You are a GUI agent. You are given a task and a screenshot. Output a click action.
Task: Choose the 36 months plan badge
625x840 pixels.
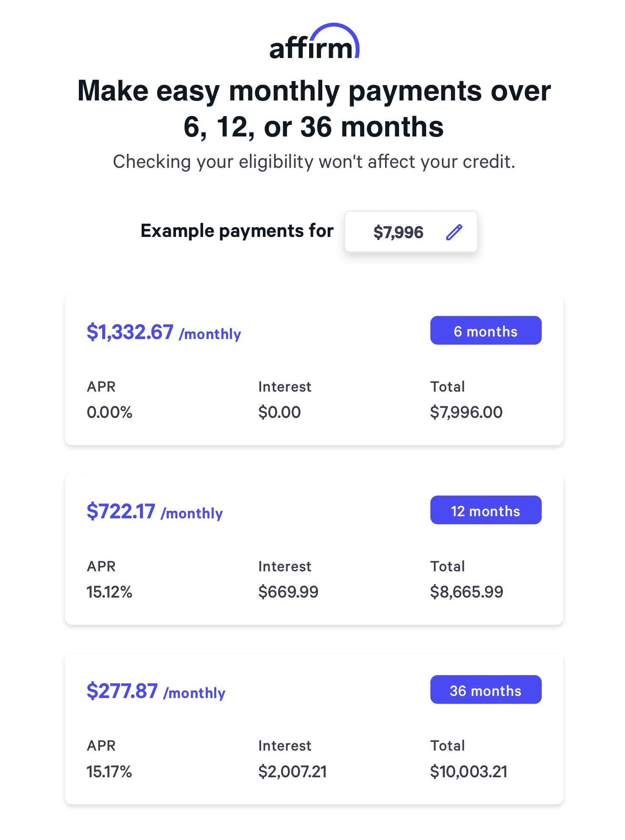485,690
